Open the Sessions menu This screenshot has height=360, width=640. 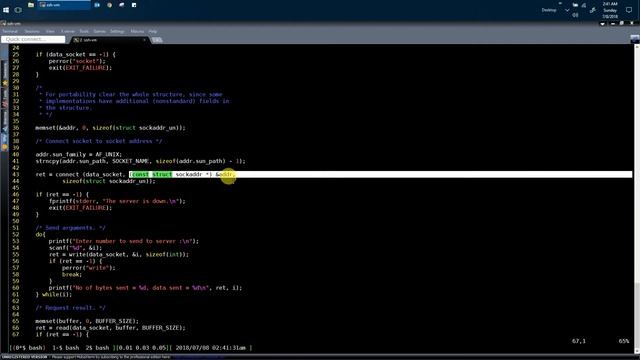point(32,31)
